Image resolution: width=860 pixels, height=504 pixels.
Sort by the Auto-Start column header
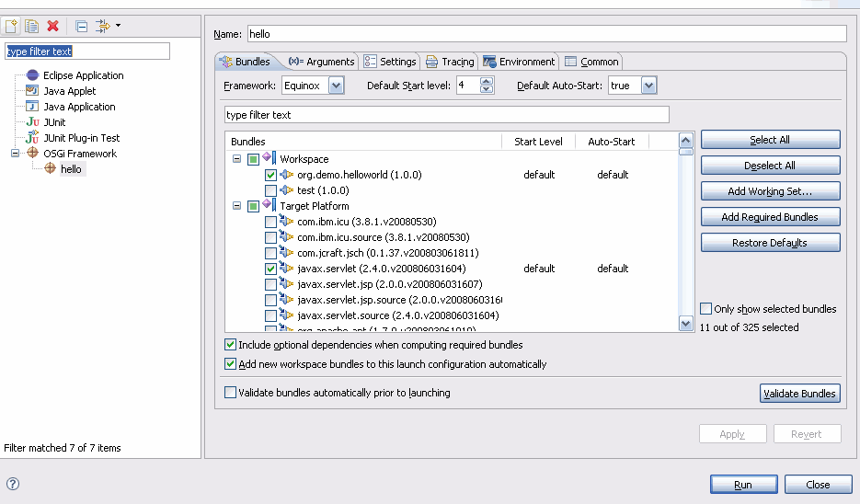pyautogui.click(x=612, y=142)
